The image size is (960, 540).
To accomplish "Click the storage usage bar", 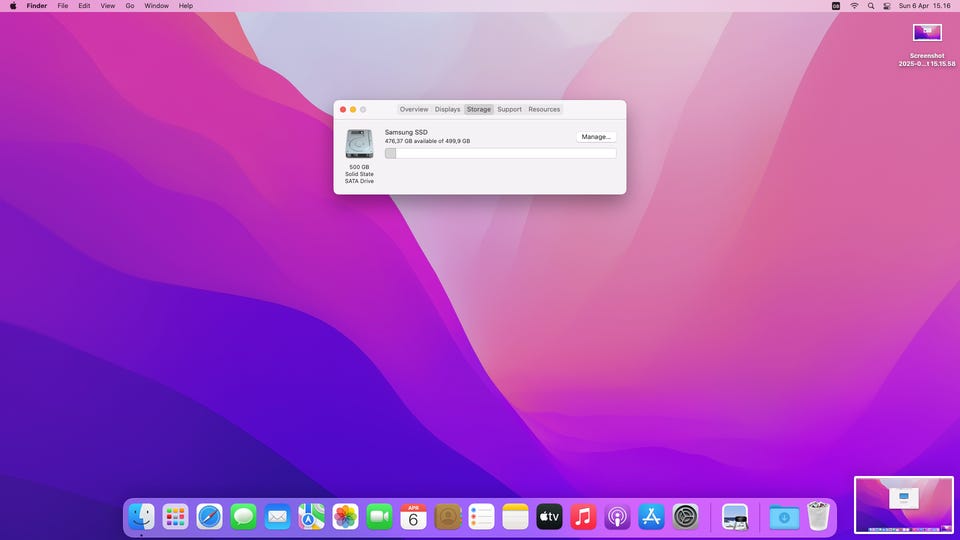I will point(500,153).
